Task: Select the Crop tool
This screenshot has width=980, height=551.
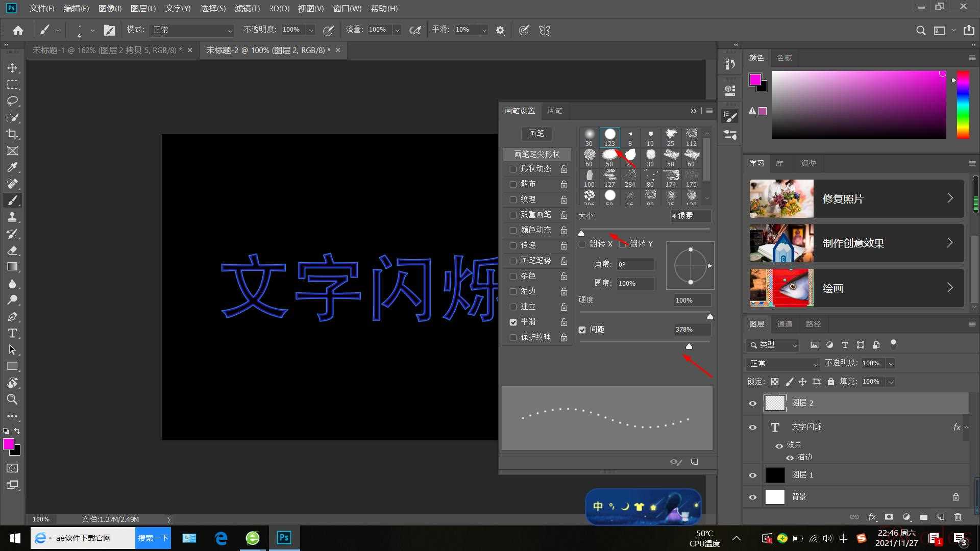Action: click(12, 134)
